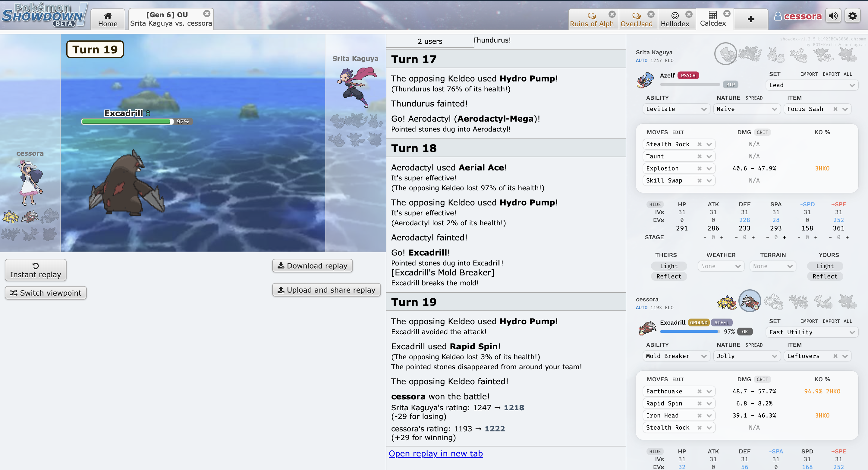Click Azelf's RIP status badge
868x470 pixels.
(730, 85)
